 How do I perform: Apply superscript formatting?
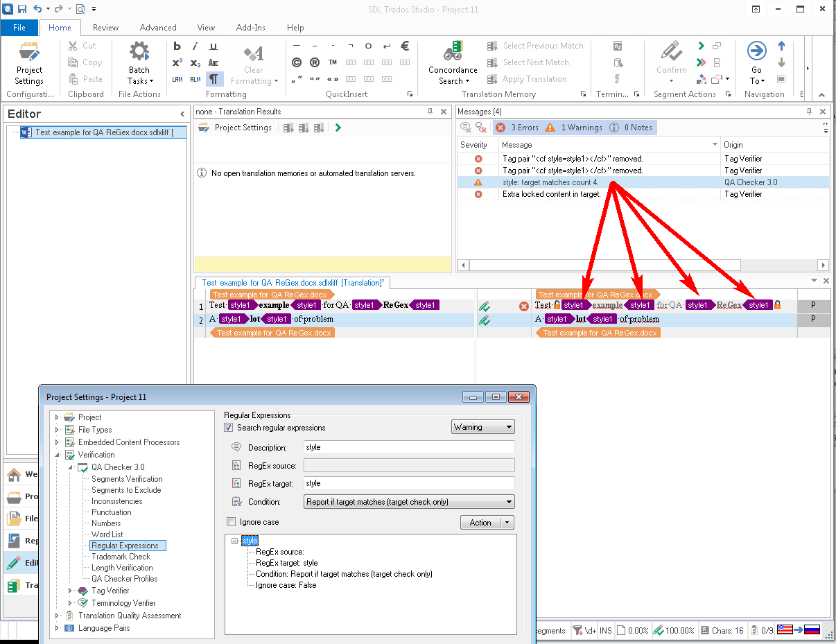pos(177,62)
